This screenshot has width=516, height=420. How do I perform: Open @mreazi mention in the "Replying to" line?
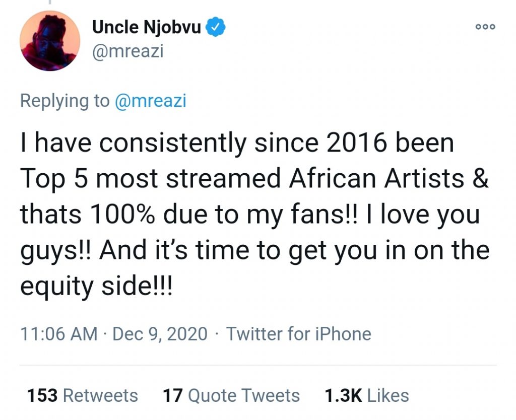pyautogui.click(x=151, y=101)
